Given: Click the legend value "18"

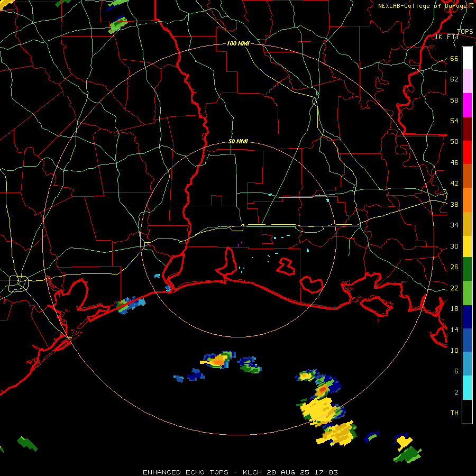Looking at the screenshot, I should click(454, 309).
